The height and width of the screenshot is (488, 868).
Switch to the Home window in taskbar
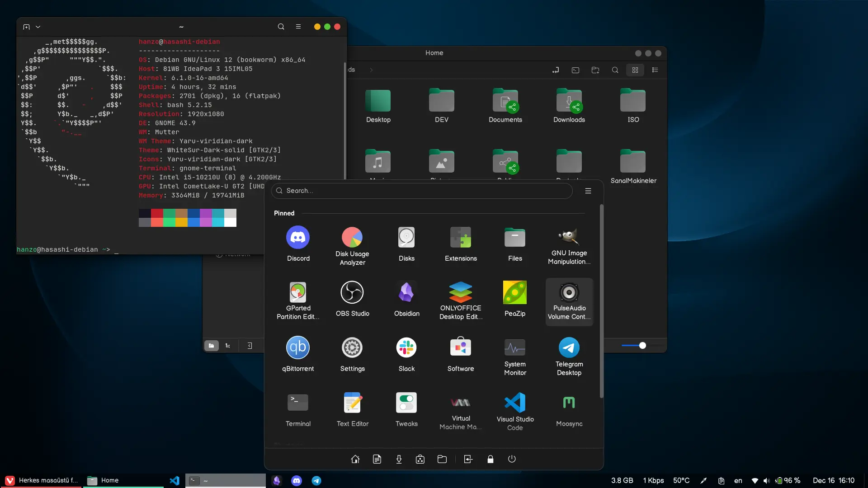coord(123,480)
